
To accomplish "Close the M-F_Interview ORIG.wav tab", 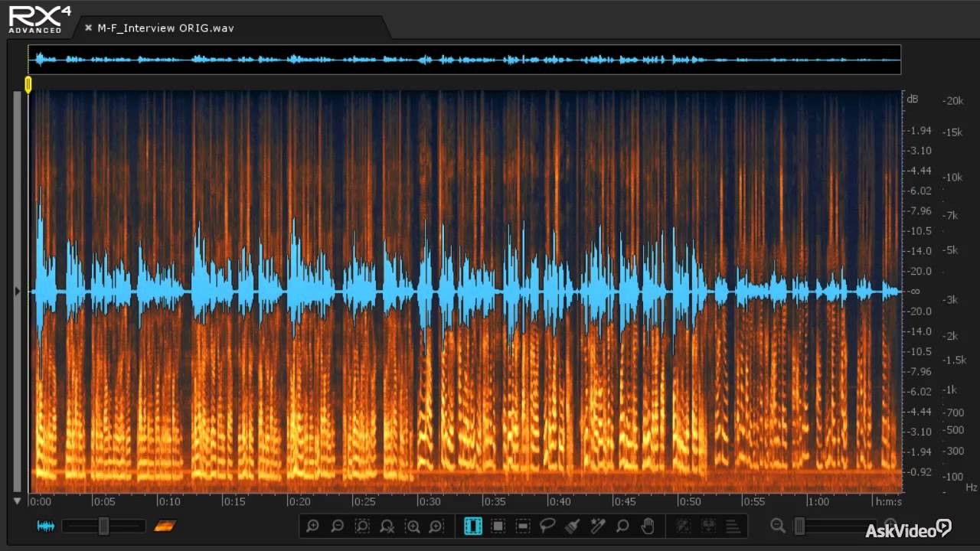I will coord(88,28).
